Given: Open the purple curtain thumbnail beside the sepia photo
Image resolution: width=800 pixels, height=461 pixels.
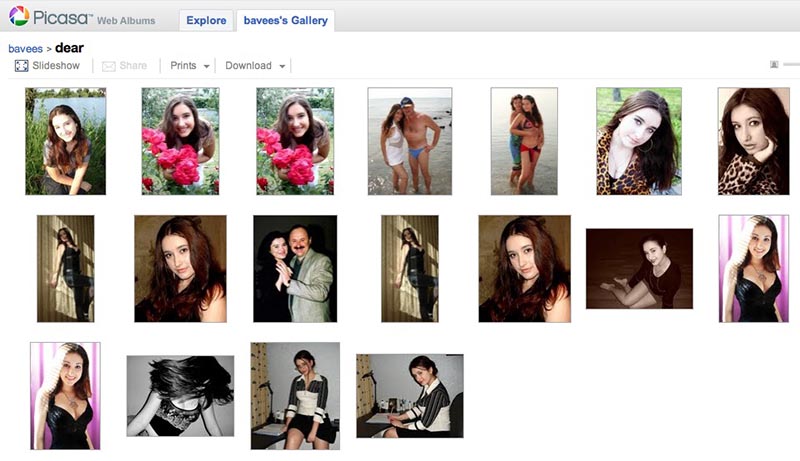Looking at the screenshot, I should [x=754, y=269].
